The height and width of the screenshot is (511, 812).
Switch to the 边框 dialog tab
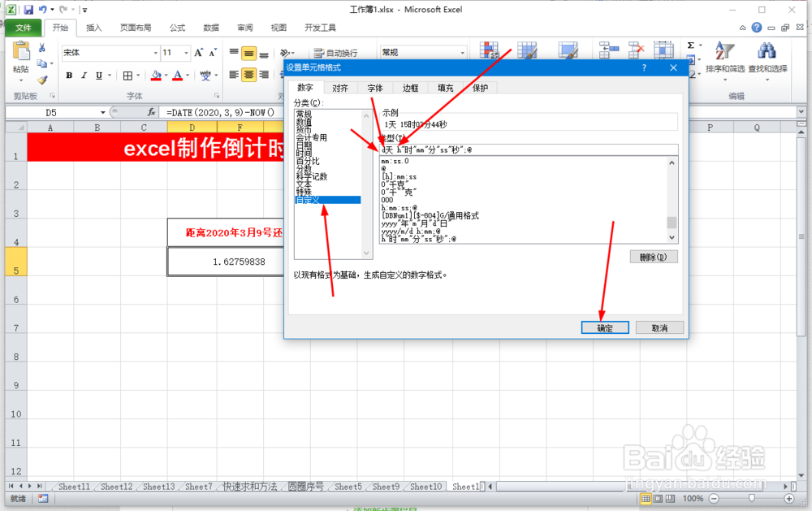[x=410, y=88]
